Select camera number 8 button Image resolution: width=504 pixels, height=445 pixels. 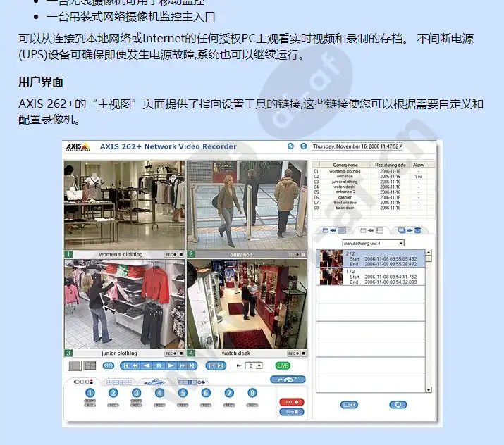(x=252, y=393)
